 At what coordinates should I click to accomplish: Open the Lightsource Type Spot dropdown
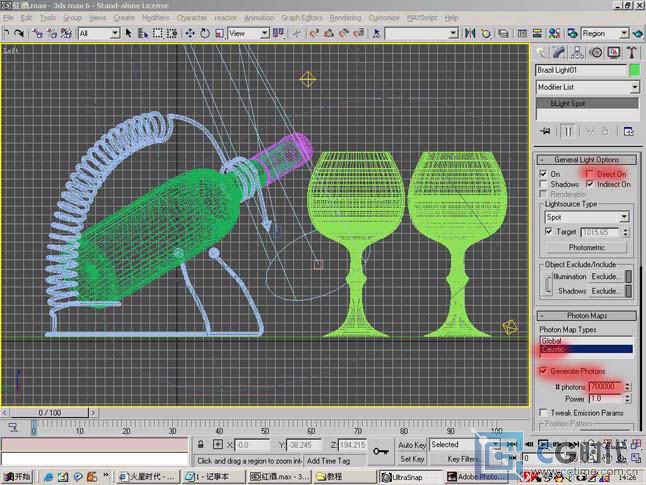coord(586,217)
